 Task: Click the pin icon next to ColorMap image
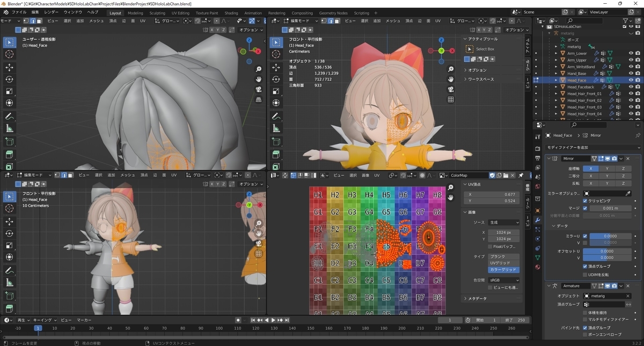(x=521, y=175)
